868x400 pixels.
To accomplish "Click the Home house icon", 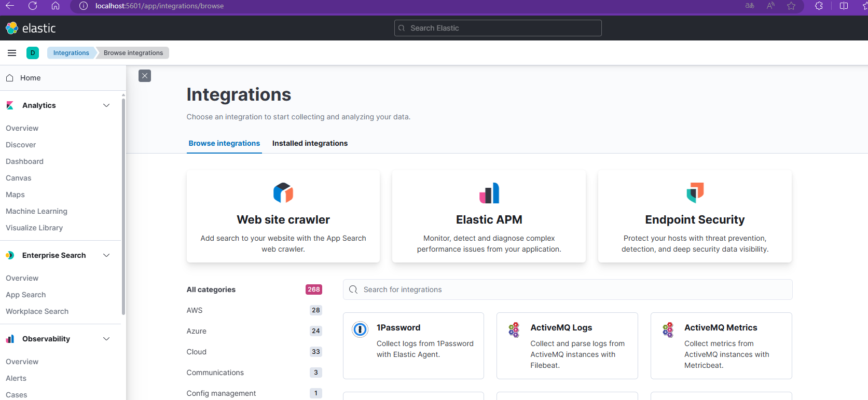I will [x=9, y=78].
